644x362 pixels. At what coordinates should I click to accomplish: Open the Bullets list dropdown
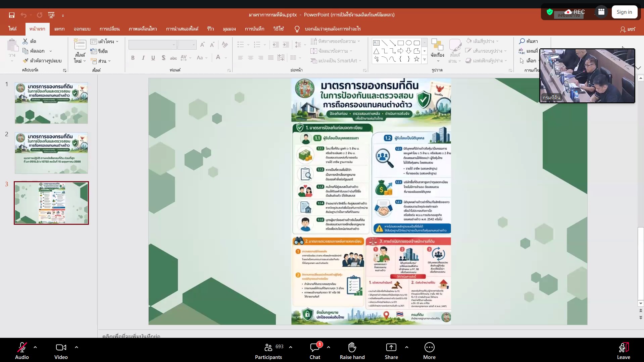(248, 45)
